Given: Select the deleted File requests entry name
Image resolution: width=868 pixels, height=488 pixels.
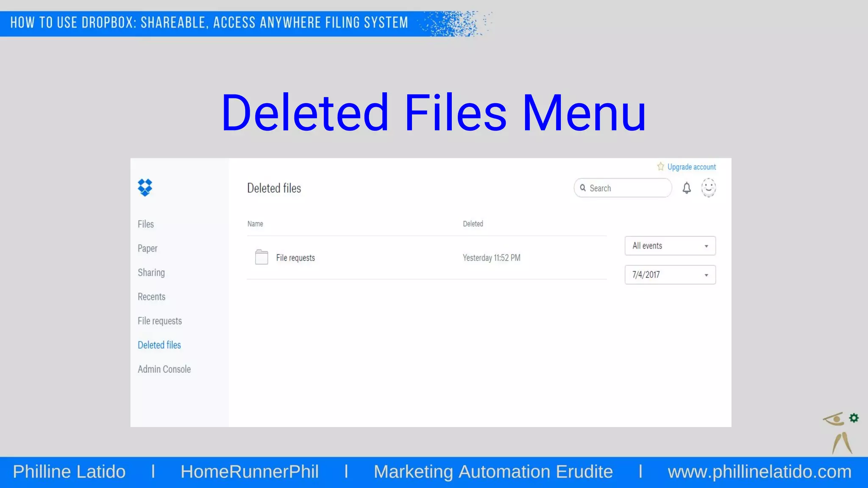Looking at the screenshot, I should click(x=295, y=258).
